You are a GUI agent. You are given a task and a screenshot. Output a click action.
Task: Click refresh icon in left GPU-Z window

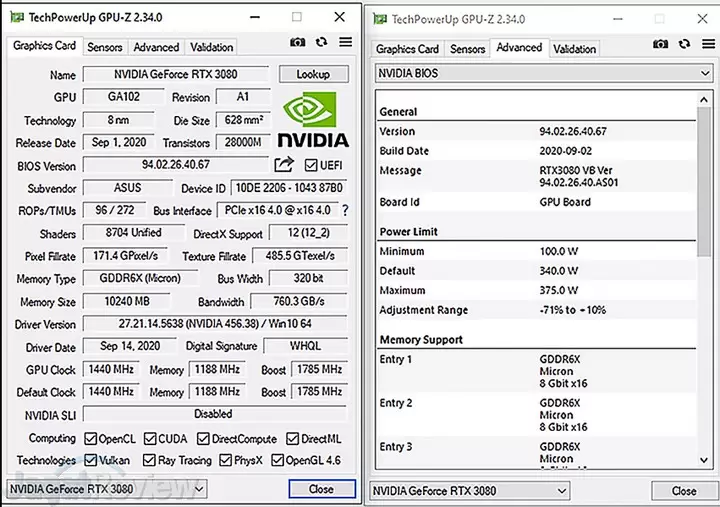321,42
